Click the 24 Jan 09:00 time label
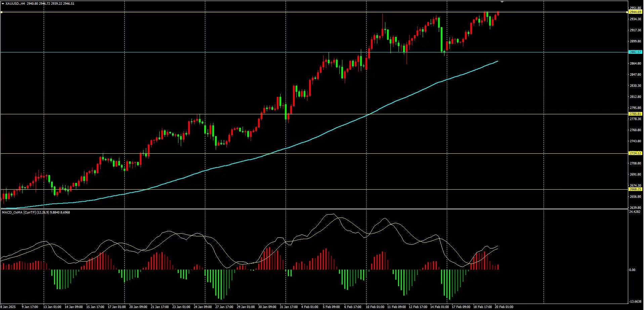The image size is (644, 310). click(x=203, y=307)
